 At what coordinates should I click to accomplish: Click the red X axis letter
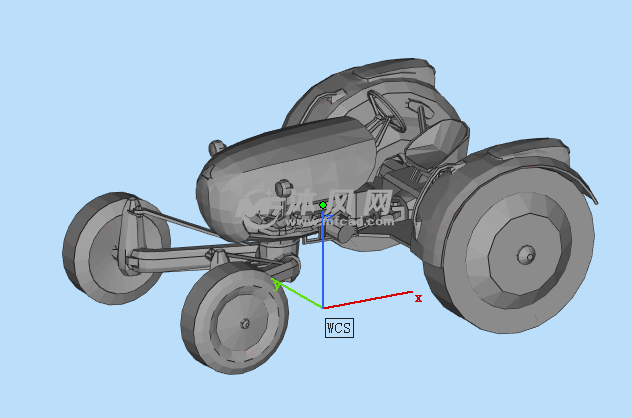point(418,298)
